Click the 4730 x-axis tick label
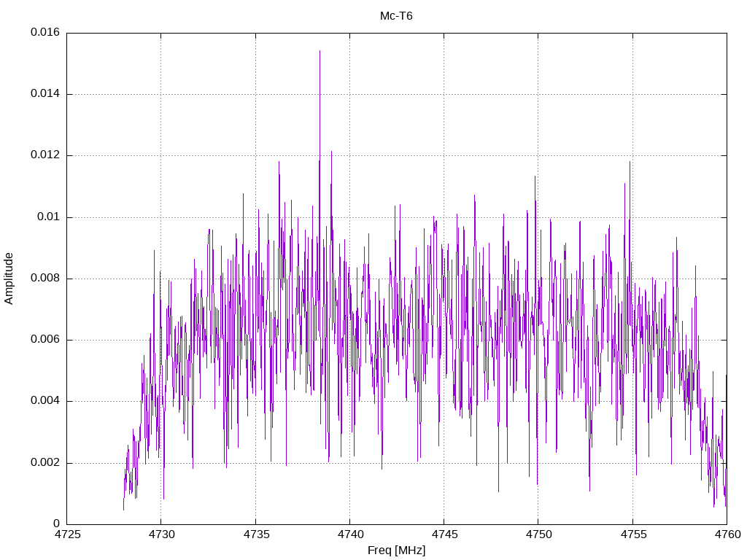 tap(161, 534)
